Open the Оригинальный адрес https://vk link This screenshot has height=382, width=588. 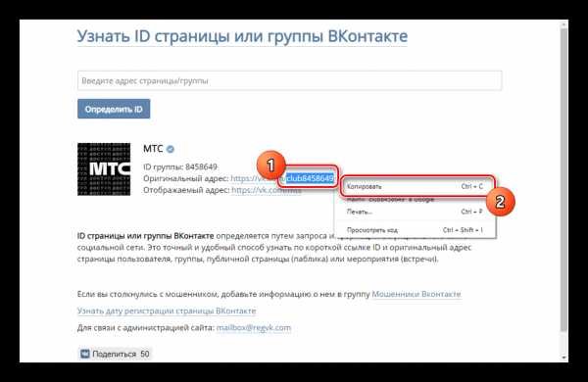(282, 178)
